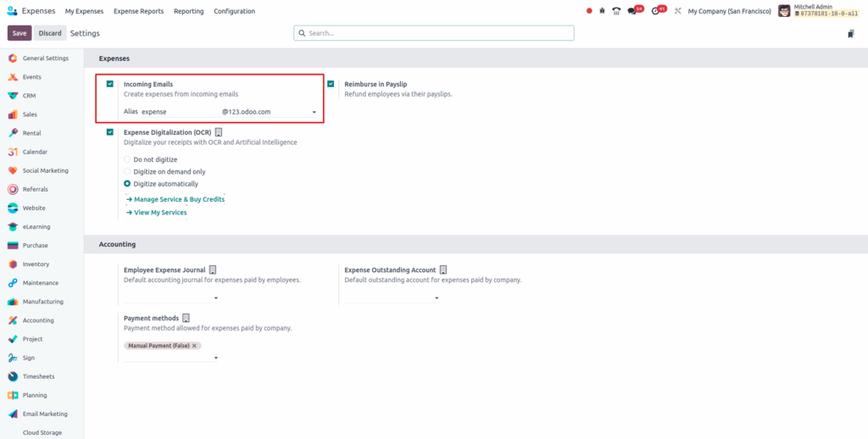The width and height of the screenshot is (868, 439).
Task: Expand the Expense Outstanding Account dropdown
Action: 437,298
